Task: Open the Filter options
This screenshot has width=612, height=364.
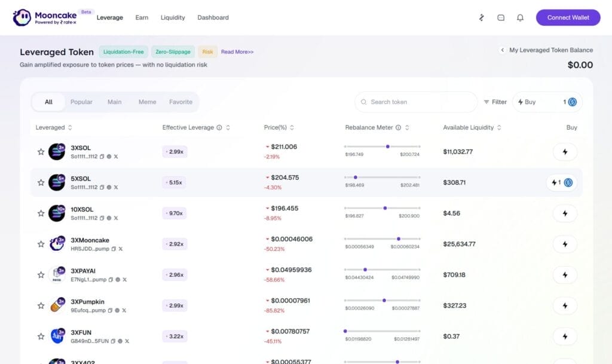Action: pyautogui.click(x=495, y=102)
